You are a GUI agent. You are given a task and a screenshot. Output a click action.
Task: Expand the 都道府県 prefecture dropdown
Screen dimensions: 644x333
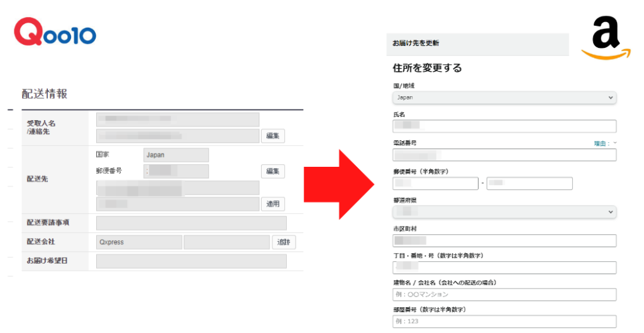pyautogui.click(x=504, y=212)
